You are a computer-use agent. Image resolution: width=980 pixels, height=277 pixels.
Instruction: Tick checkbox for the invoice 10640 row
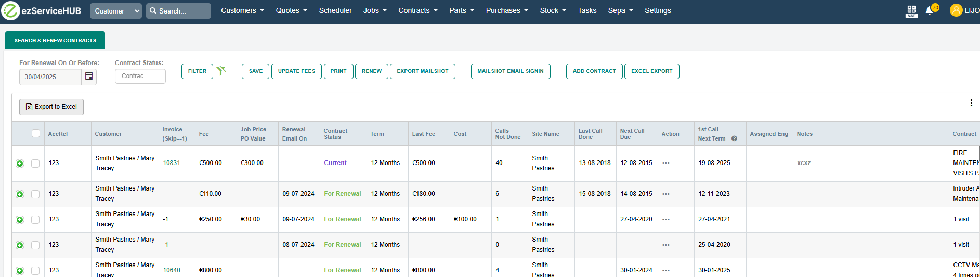(35, 271)
